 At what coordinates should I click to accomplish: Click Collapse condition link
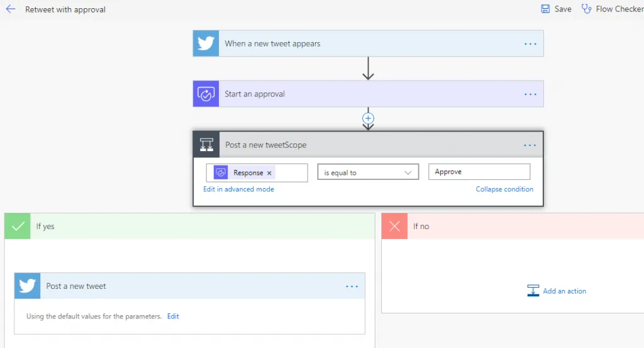(x=504, y=189)
